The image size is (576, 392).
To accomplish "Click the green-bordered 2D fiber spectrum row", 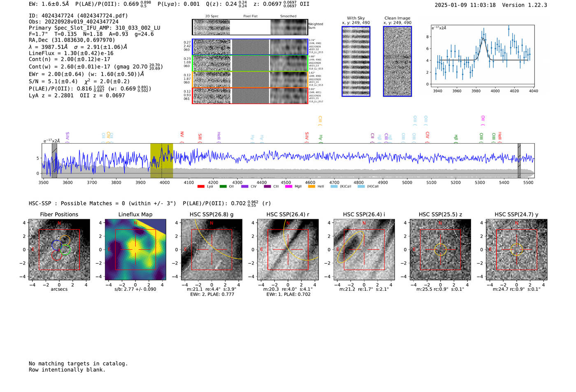I will tap(250, 63).
